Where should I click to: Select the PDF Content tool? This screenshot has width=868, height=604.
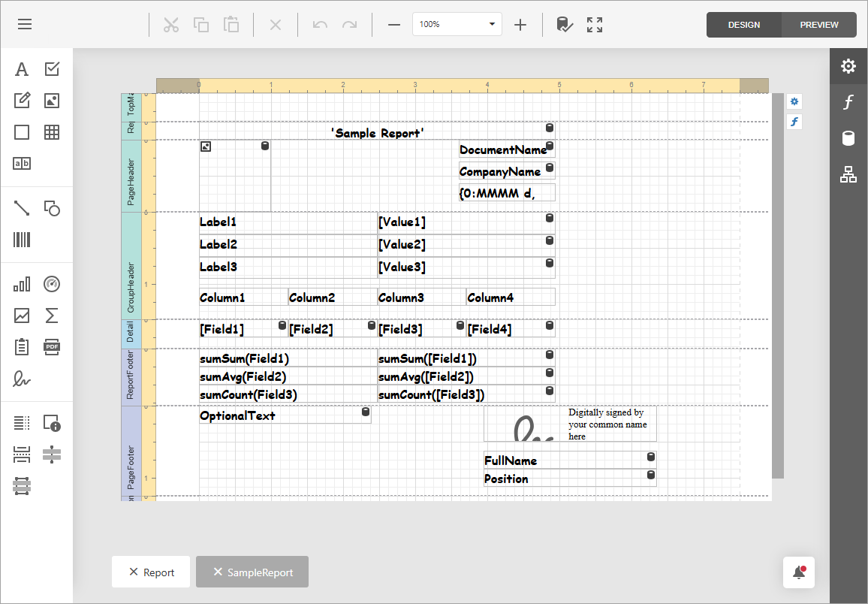52,347
